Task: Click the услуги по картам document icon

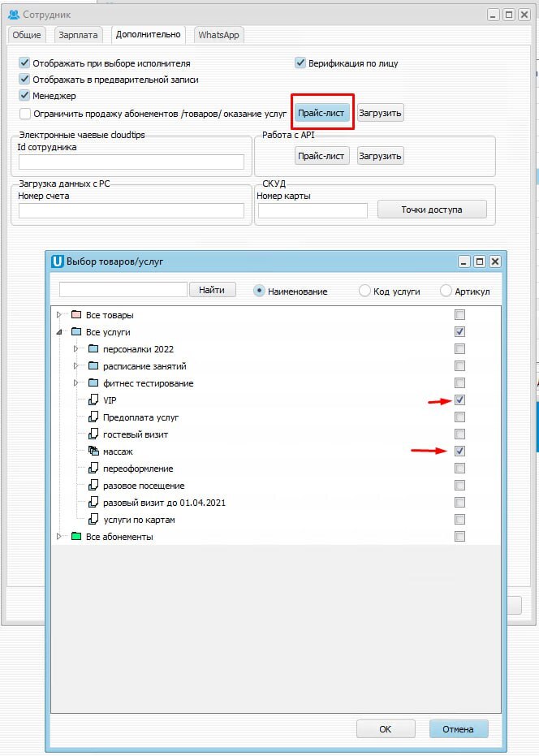Action: point(93,519)
